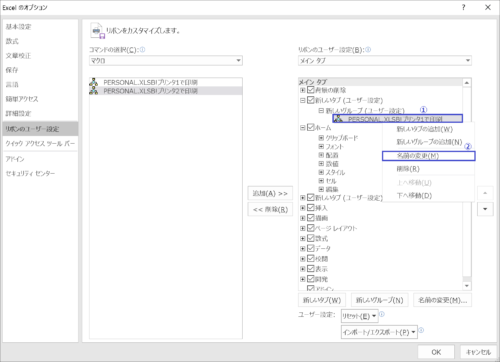Viewport: 500px width, 362px height.
Task: Click the 名前の変更(M)... button below the tree
Action: [442, 300]
